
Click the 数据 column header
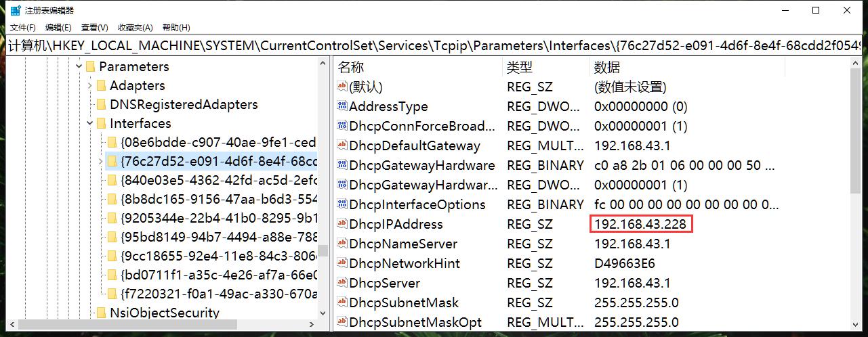pos(607,67)
